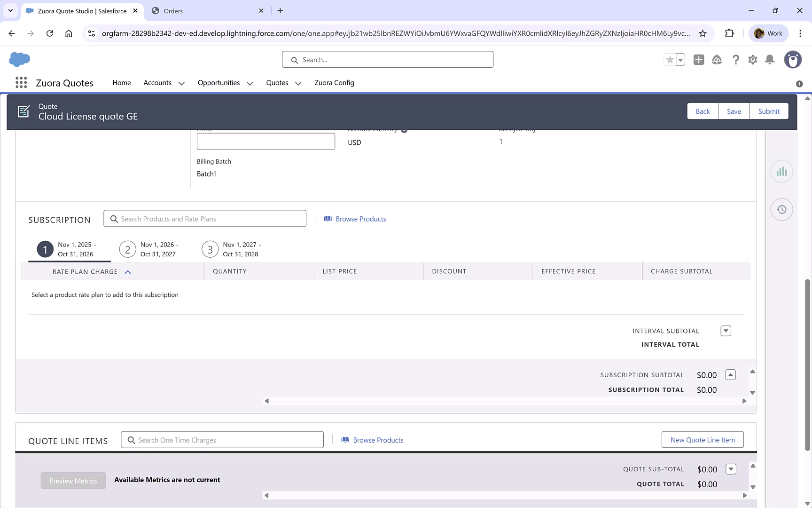The width and height of the screenshot is (812, 508).
Task: Click the user profile avatar
Action: pos(793,60)
